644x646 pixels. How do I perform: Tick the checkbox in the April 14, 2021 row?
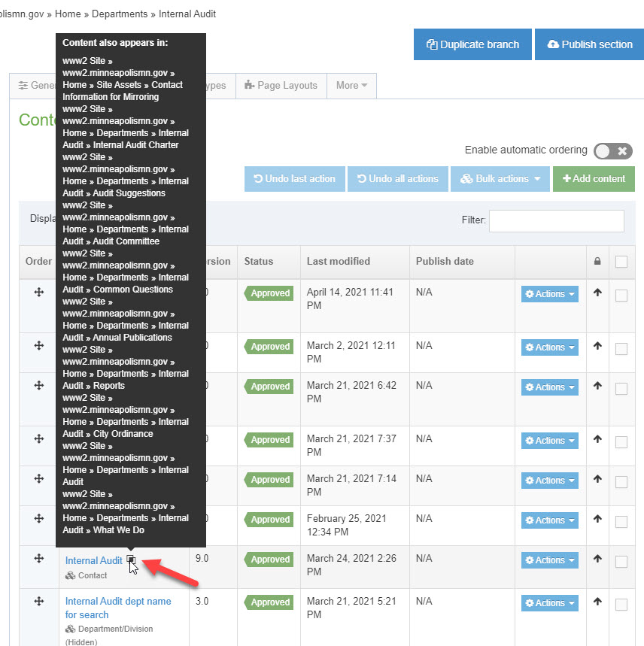(621, 296)
